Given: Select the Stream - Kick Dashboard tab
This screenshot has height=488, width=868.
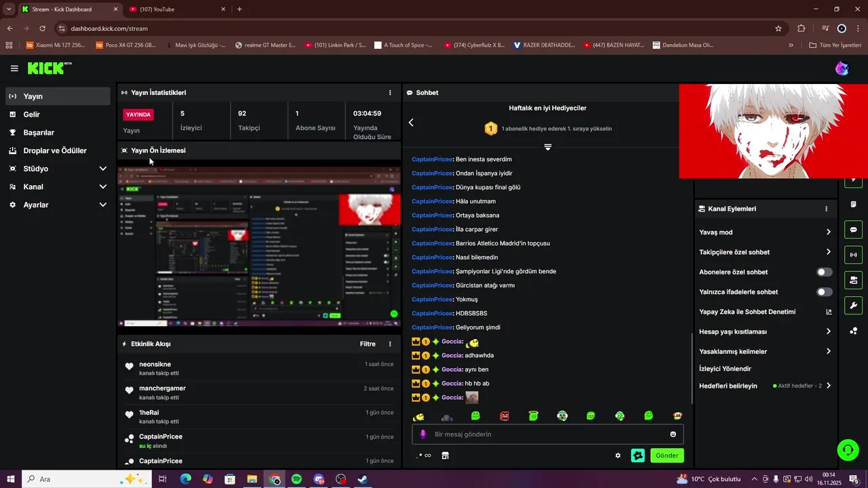Looking at the screenshot, I should click(x=70, y=9).
